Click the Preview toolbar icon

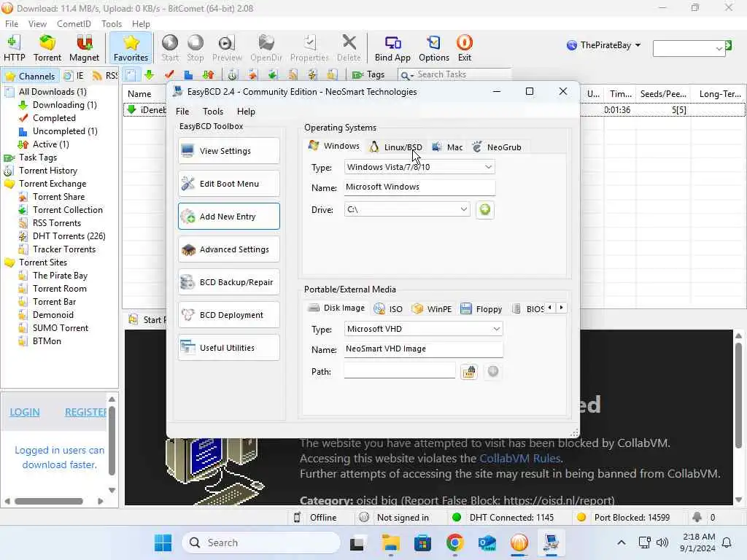point(227,48)
